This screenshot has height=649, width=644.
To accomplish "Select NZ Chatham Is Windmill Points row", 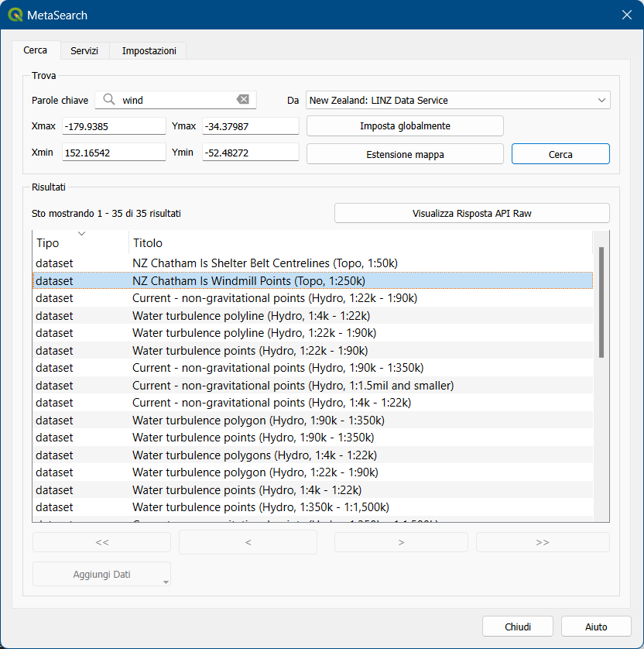I will [x=313, y=280].
